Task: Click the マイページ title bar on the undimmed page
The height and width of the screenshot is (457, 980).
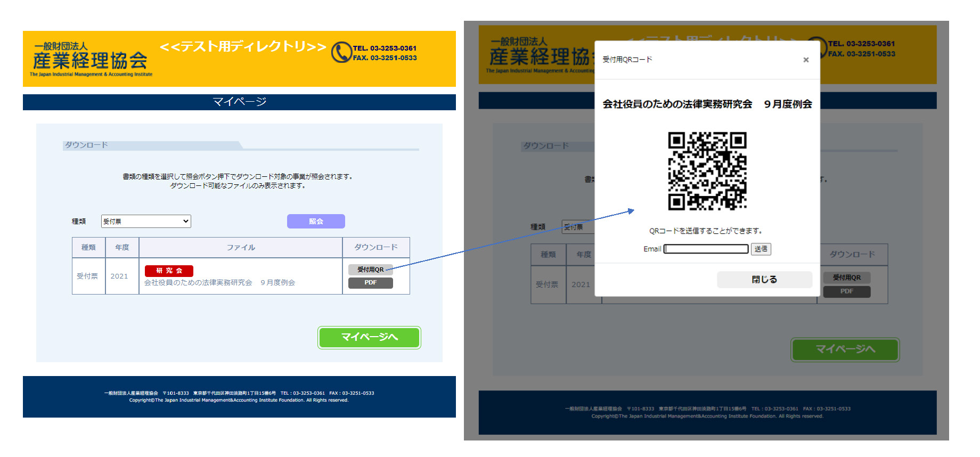Action: click(x=239, y=102)
